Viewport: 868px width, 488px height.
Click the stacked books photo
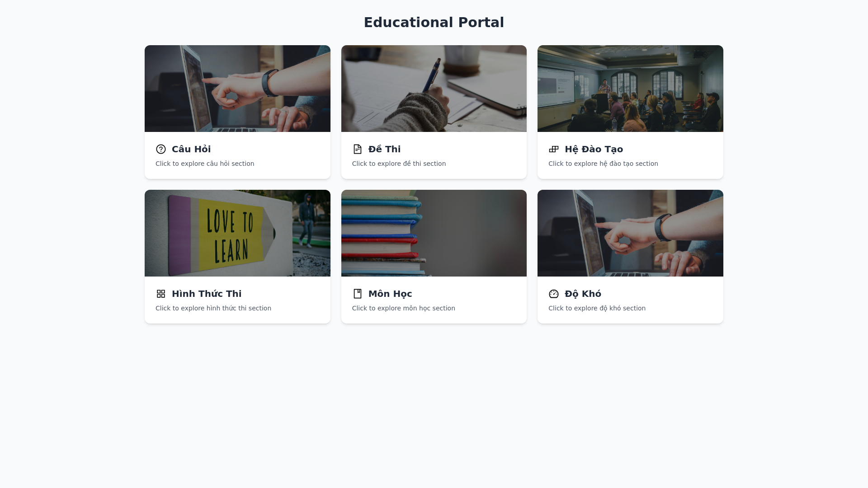click(434, 233)
